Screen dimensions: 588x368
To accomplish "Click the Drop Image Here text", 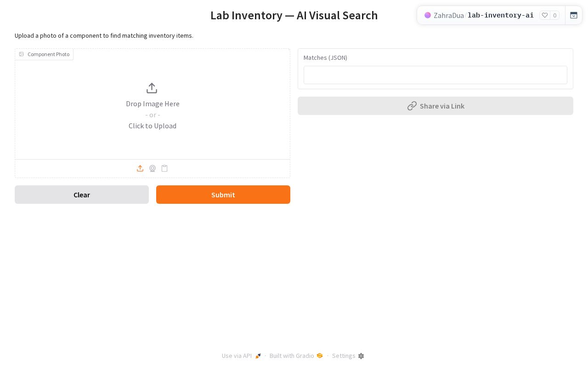I will click(153, 104).
